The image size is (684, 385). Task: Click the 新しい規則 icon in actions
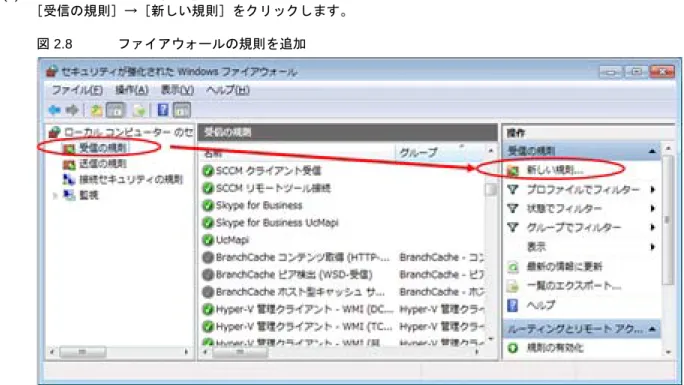[x=513, y=170]
